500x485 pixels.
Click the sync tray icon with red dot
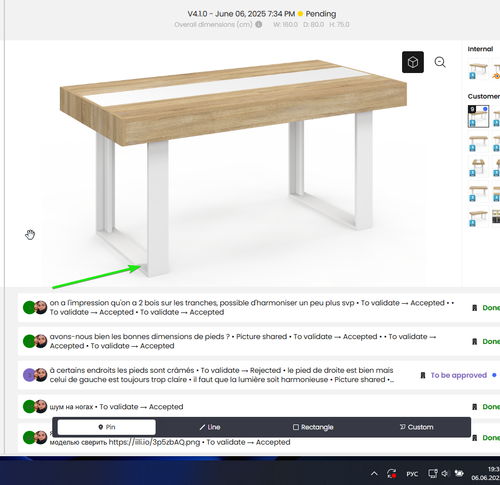(x=392, y=473)
